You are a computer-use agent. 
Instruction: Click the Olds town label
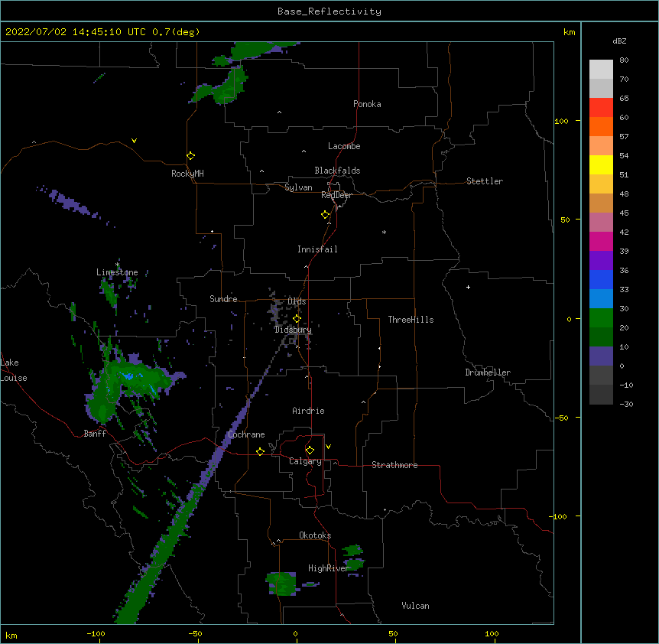(x=297, y=301)
